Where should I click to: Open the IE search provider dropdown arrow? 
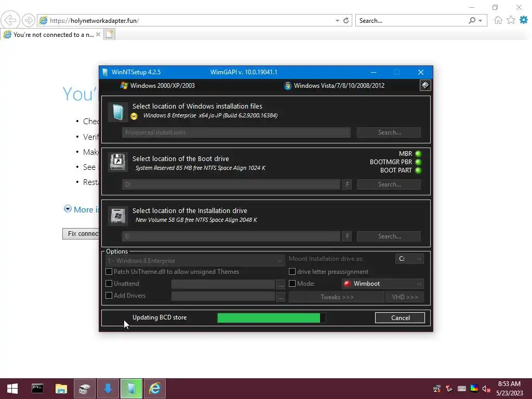[x=481, y=21]
